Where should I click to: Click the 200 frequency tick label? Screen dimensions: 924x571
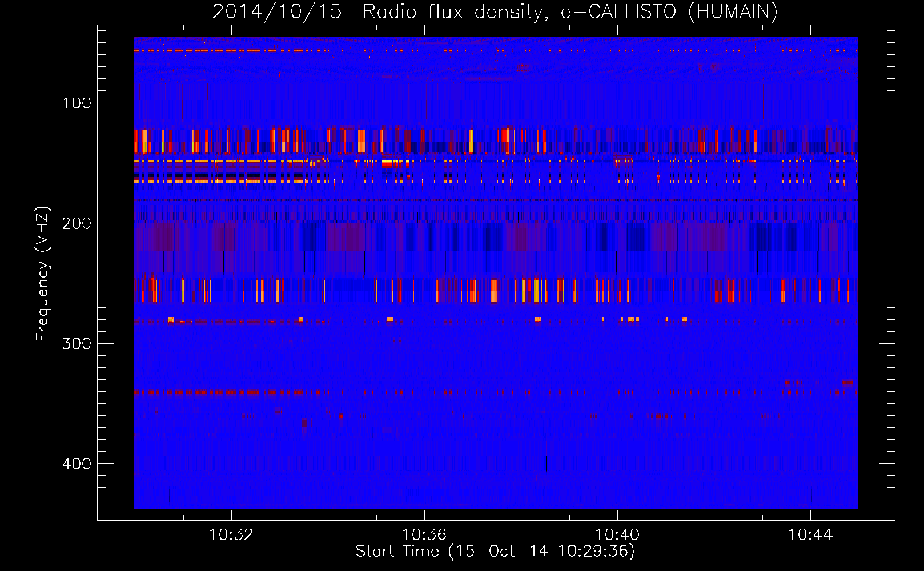tap(77, 223)
